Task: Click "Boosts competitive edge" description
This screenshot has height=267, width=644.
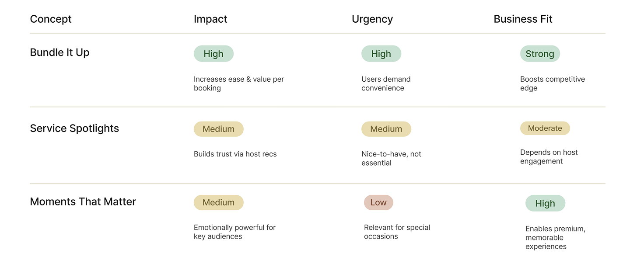Action: (552, 83)
